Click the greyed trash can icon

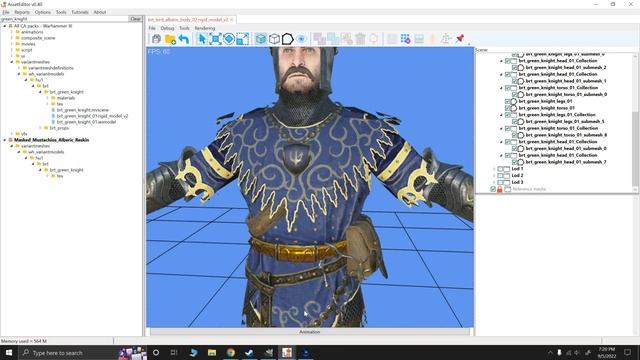[x=360, y=39]
